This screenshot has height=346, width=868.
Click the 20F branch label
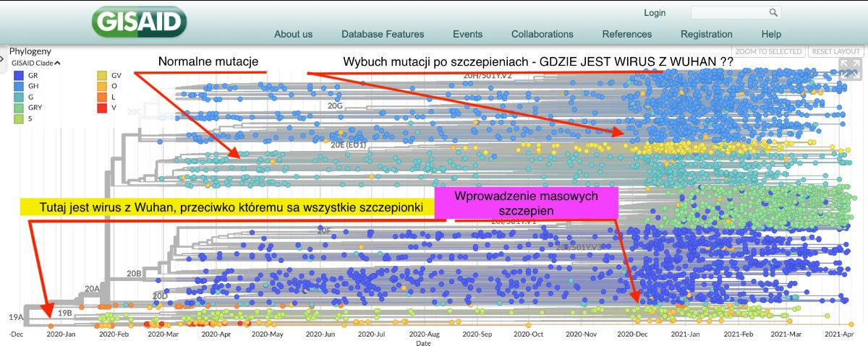(325, 231)
